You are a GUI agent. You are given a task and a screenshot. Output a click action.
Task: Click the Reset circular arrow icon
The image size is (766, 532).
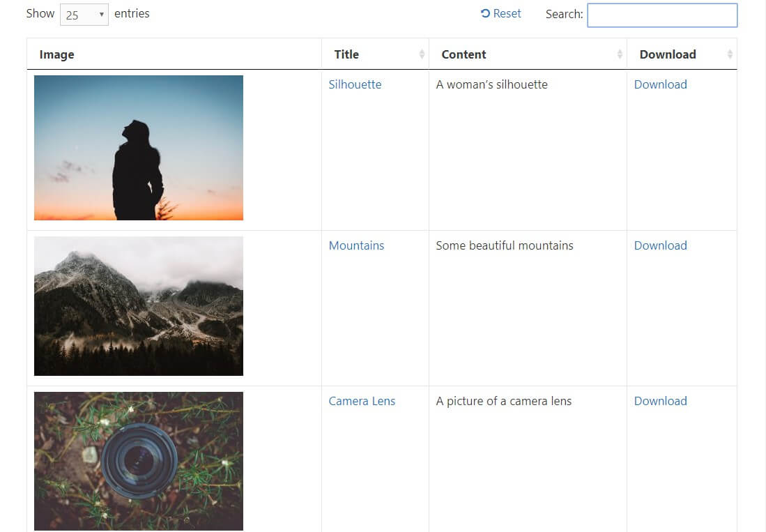[x=484, y=13]
